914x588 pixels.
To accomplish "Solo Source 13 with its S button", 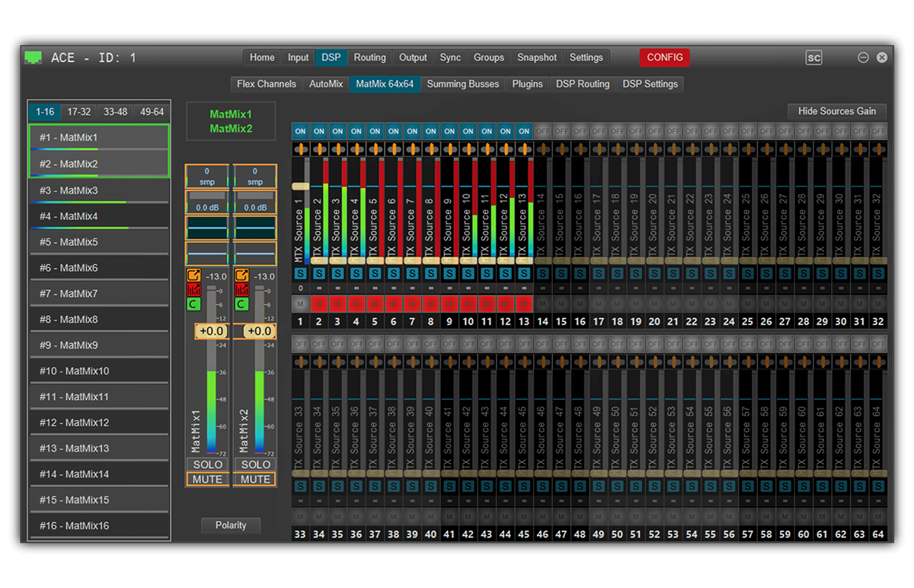I will pyautogui.click(x=524, y=273).
